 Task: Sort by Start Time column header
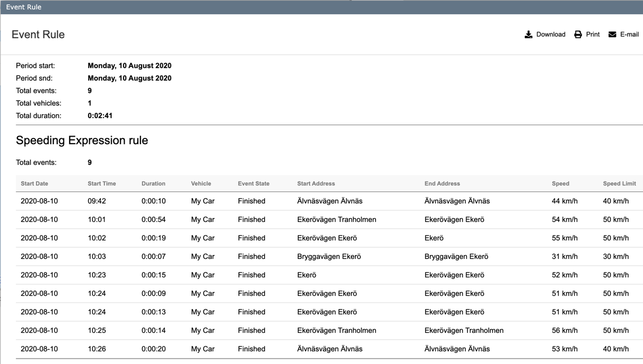(x=102, y=184)
